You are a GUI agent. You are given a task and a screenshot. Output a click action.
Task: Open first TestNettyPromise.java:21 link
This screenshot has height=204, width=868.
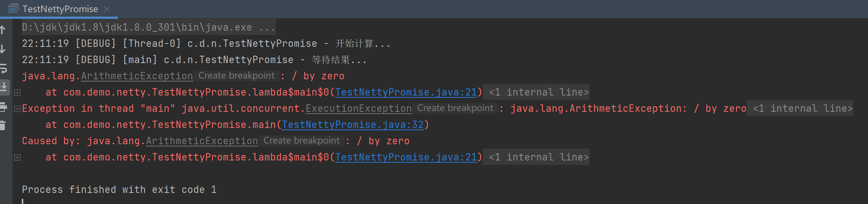pos(406,92)
